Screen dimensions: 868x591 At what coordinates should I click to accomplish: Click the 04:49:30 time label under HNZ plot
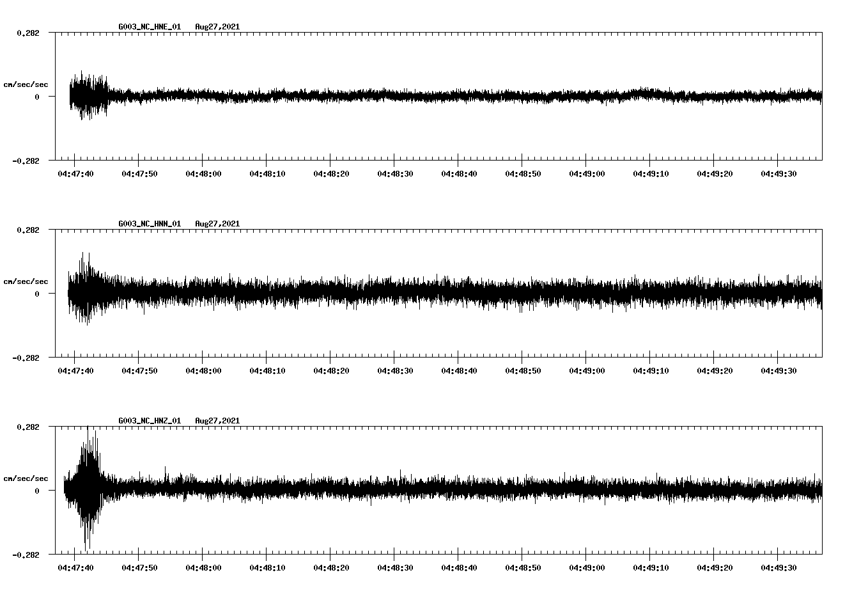pyautogui.click(x=779, y=567)
